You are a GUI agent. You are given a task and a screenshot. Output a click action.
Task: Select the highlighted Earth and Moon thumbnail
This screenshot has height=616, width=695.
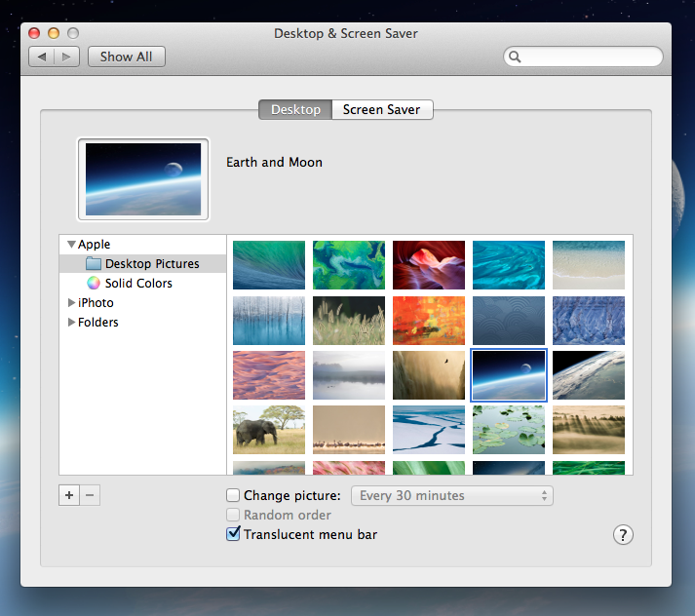pos(509,375)
